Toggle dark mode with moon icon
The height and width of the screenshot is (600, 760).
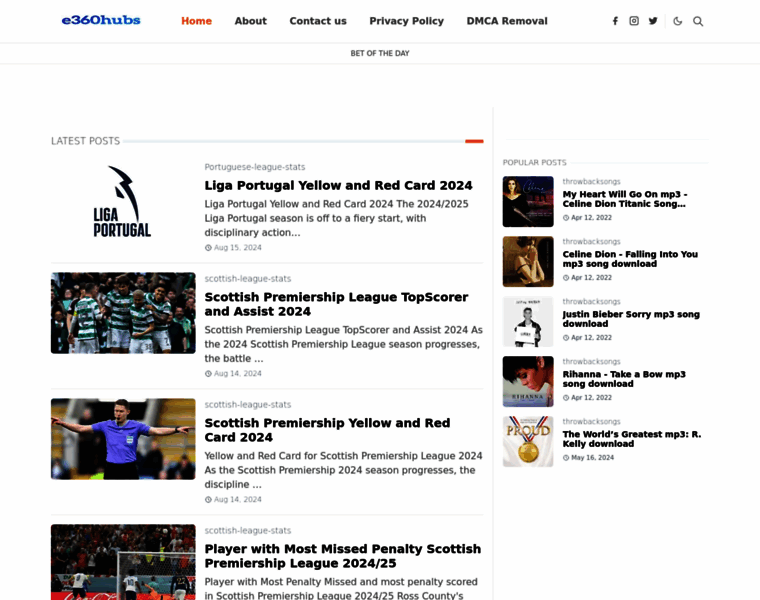(x=678, y=21)
